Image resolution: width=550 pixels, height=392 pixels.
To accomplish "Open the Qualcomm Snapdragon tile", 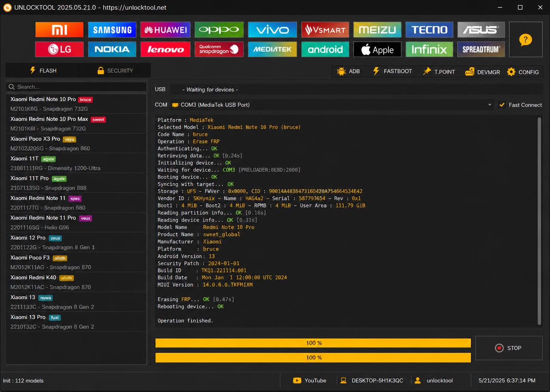I will (x=219, y=49).
